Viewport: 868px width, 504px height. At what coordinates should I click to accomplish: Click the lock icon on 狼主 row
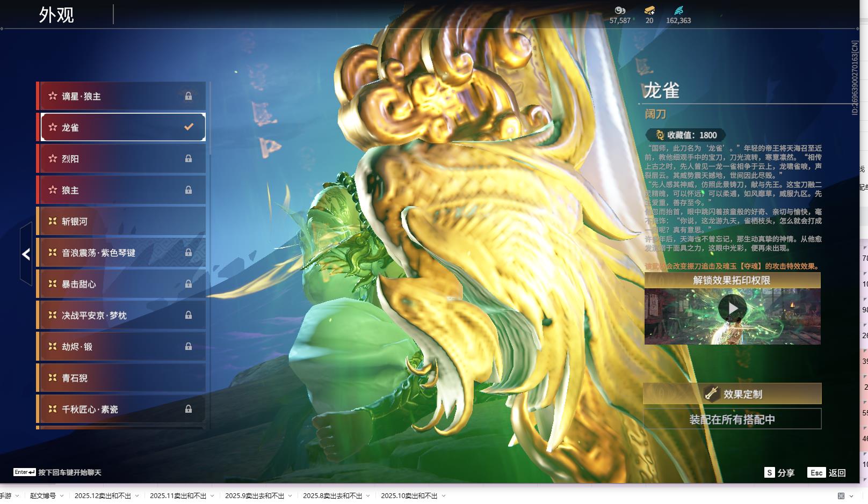(189, 190)
